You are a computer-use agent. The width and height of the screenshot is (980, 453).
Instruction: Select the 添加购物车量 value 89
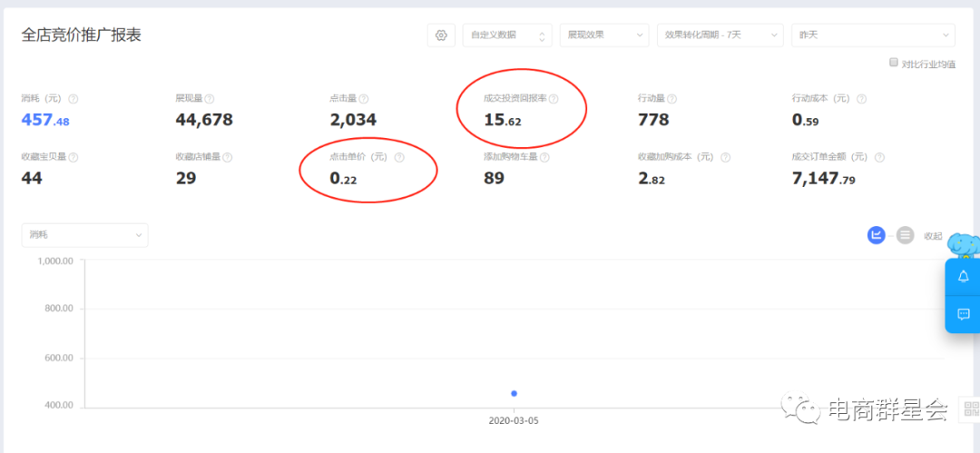tap(494, 178)
